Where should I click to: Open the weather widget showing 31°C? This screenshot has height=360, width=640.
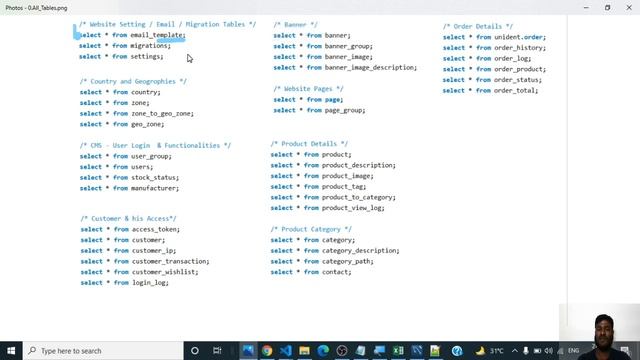coord(490,351)
